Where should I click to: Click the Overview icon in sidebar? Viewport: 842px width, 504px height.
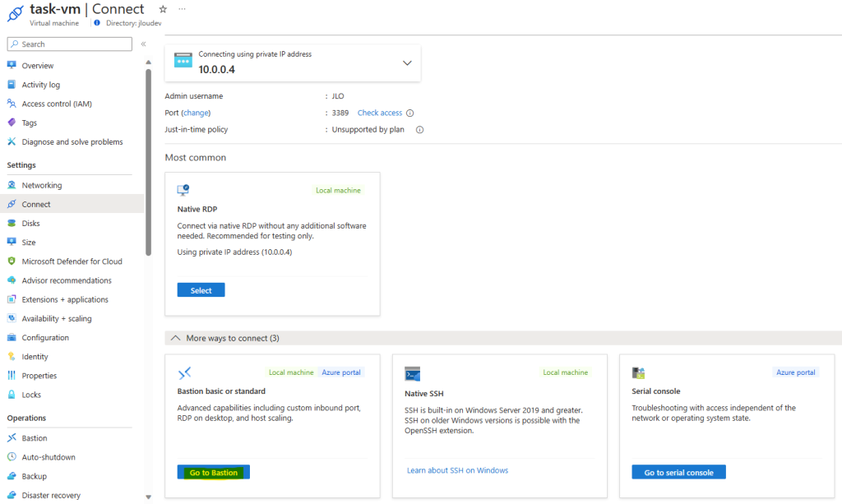(x=12, y=66)
